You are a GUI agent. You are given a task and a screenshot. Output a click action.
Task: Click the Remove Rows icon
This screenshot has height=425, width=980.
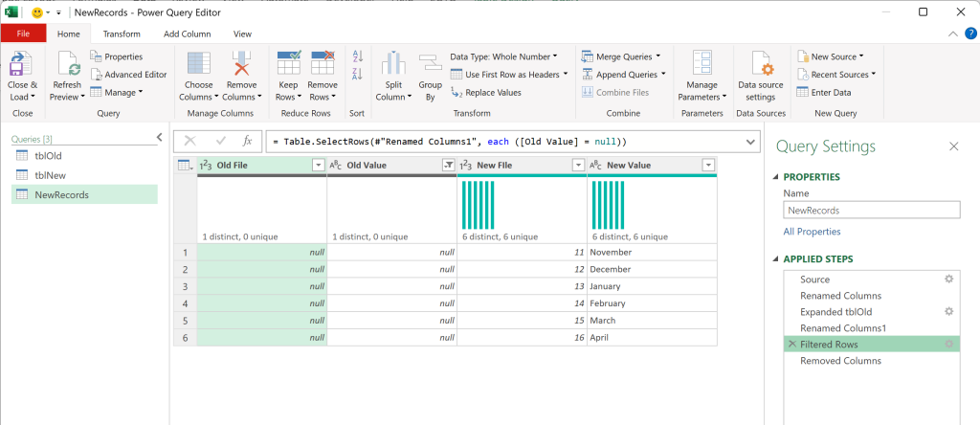coord(323,63)
